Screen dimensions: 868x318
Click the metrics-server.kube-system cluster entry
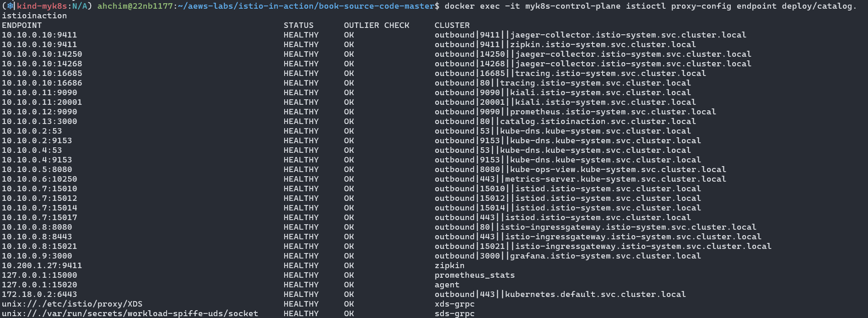point(580,179)
